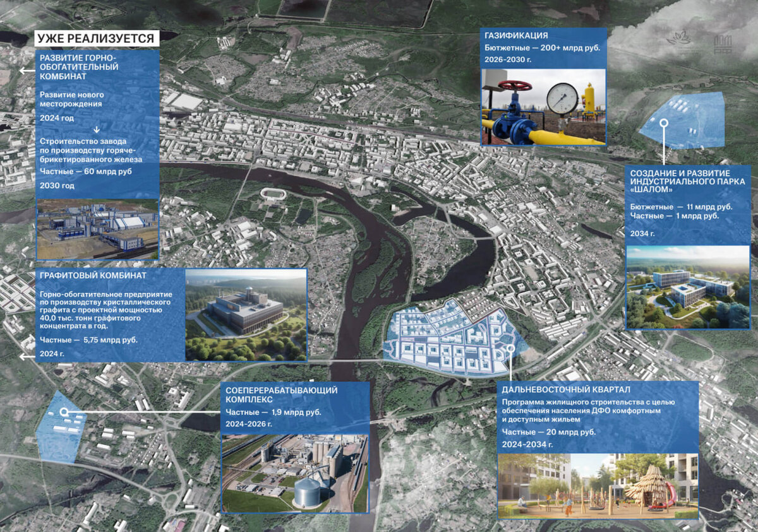This screenshot has height=532, width=758.
Task: Click the small down arrow below '2024 год'
Action: [96, 129]
